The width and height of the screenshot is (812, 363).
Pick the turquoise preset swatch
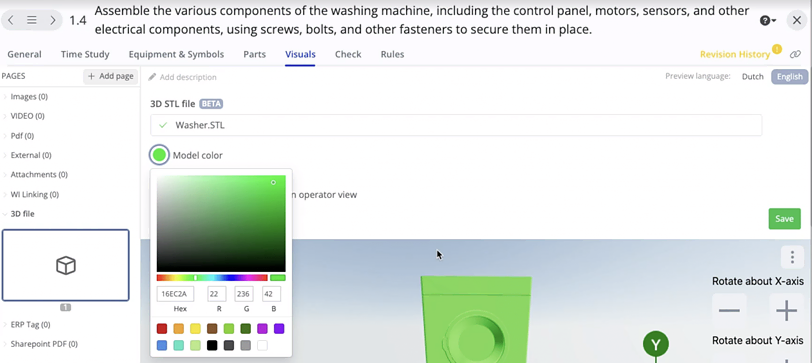[179, 345]
